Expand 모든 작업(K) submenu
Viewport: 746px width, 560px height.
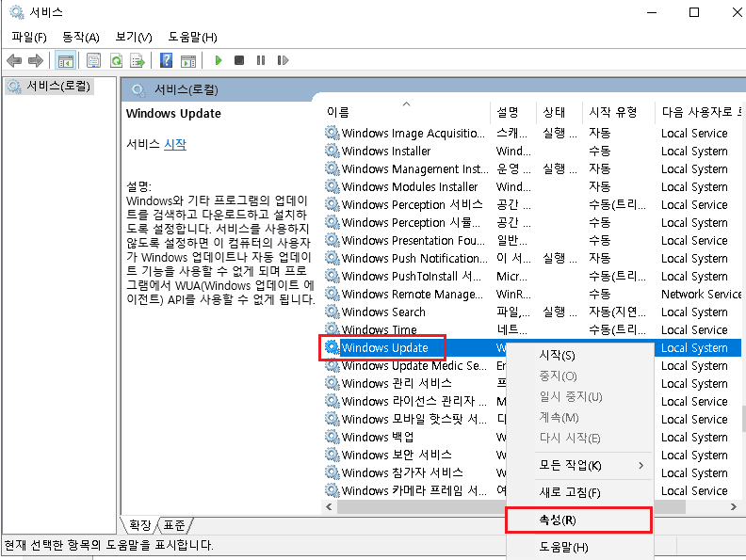pyautogui.click(x=580, y=465)
